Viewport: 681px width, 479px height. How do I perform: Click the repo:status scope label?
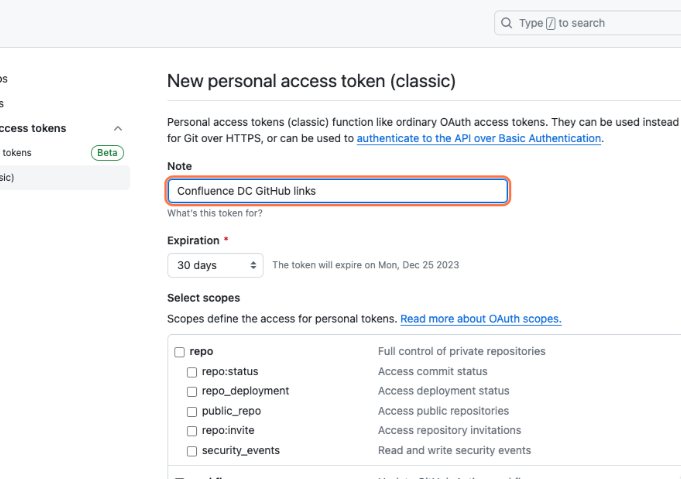coord(229,372)
